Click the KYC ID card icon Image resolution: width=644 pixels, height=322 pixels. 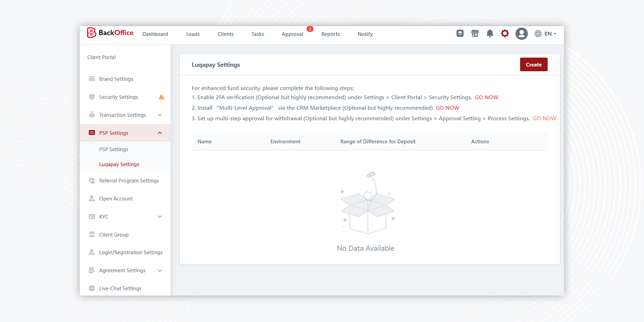92,217
